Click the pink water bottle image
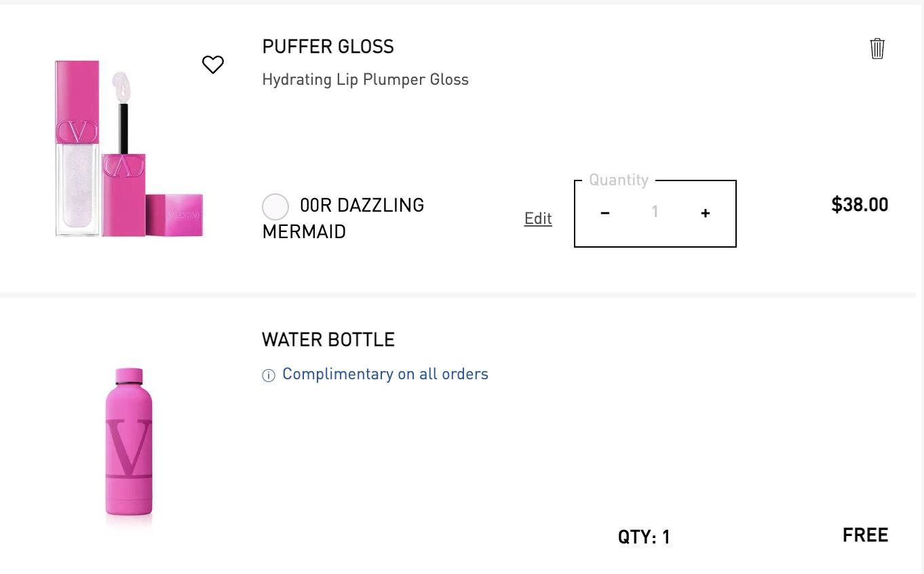 coord(129,444)
